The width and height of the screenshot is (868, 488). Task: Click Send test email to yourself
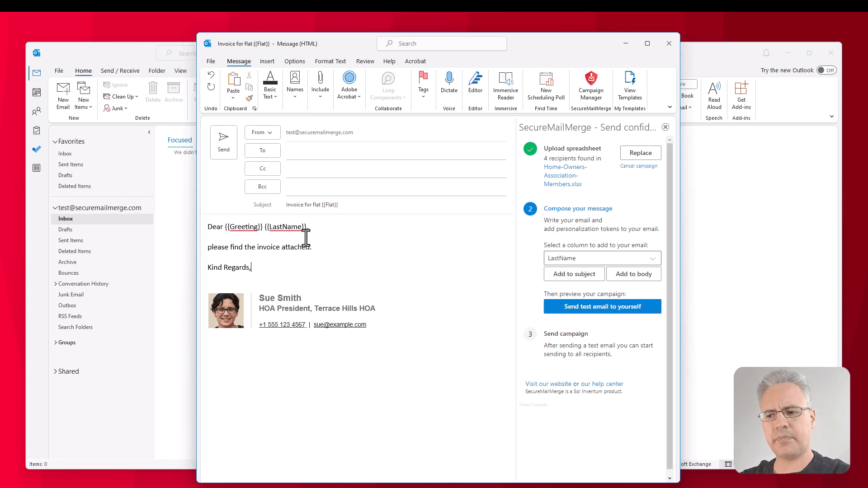point(602,306)
